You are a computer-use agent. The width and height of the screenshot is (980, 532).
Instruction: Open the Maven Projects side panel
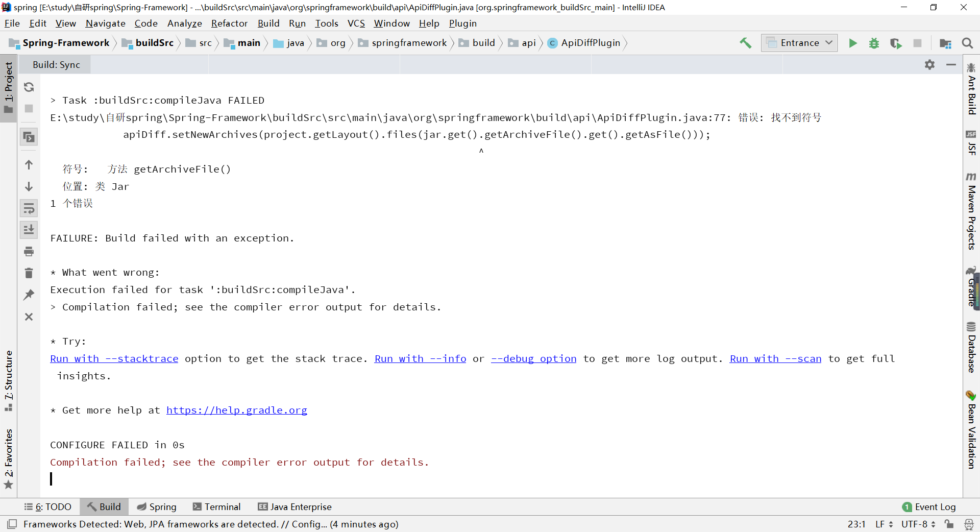[x=971, y=211]
